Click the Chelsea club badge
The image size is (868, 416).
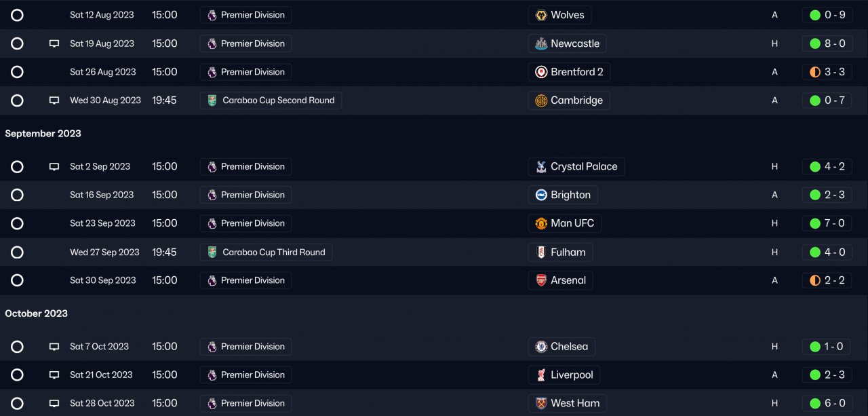541,347
